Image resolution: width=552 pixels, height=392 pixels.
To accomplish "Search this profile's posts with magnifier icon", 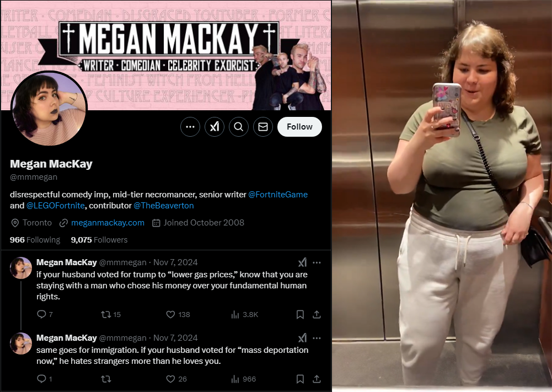I will pos(239,127).
